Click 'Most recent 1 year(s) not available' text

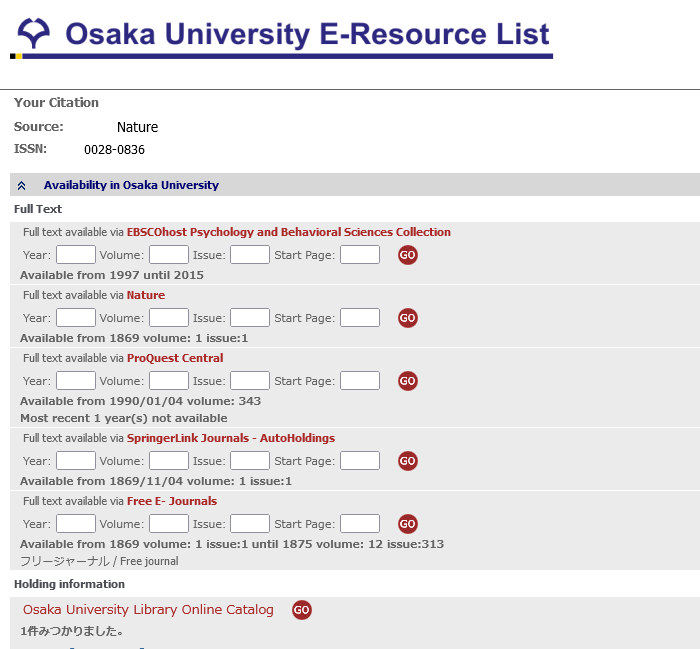tap(124, 418)
